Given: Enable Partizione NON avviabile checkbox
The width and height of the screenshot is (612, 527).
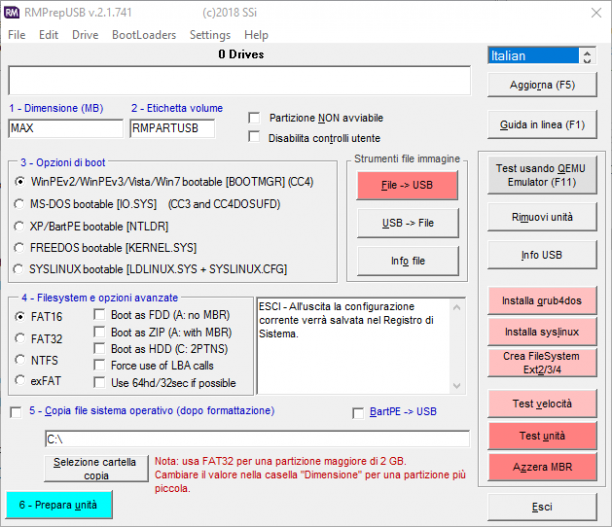Looking at the screenshot, I should click(x=254, y=118).
